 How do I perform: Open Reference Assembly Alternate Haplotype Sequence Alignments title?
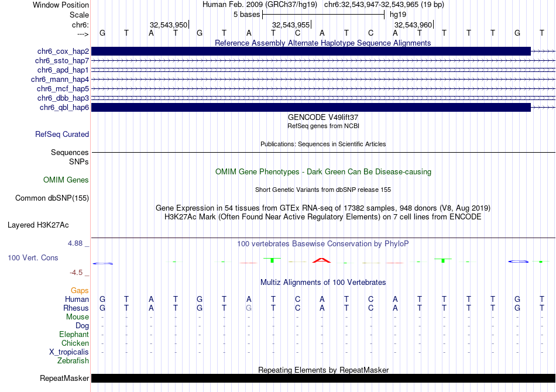click(x=323, y=43)
